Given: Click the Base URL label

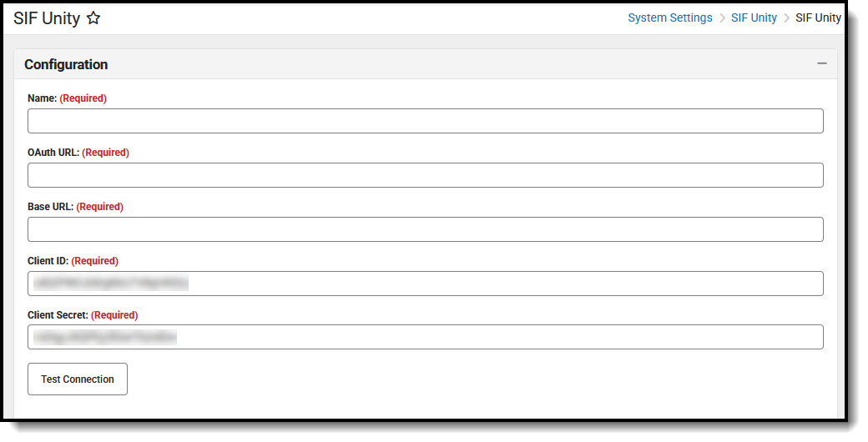Looking at the screenshot, I should [51, 206].
